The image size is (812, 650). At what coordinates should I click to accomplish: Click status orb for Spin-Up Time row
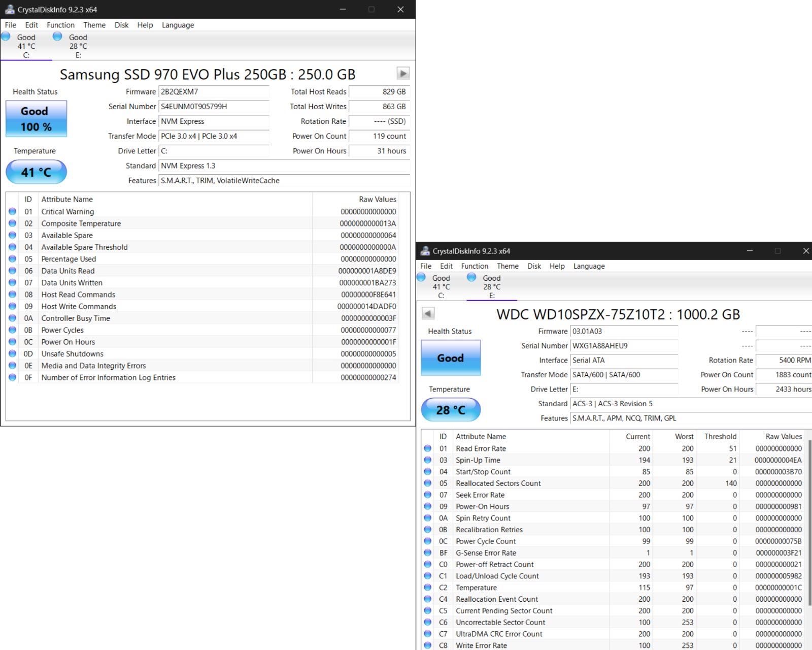[x=428, y=460]
